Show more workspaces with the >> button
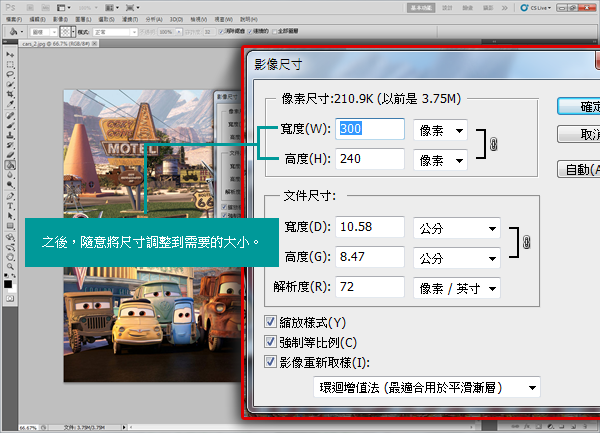Viewport: 600px width, 433px height. pos(505,8)
